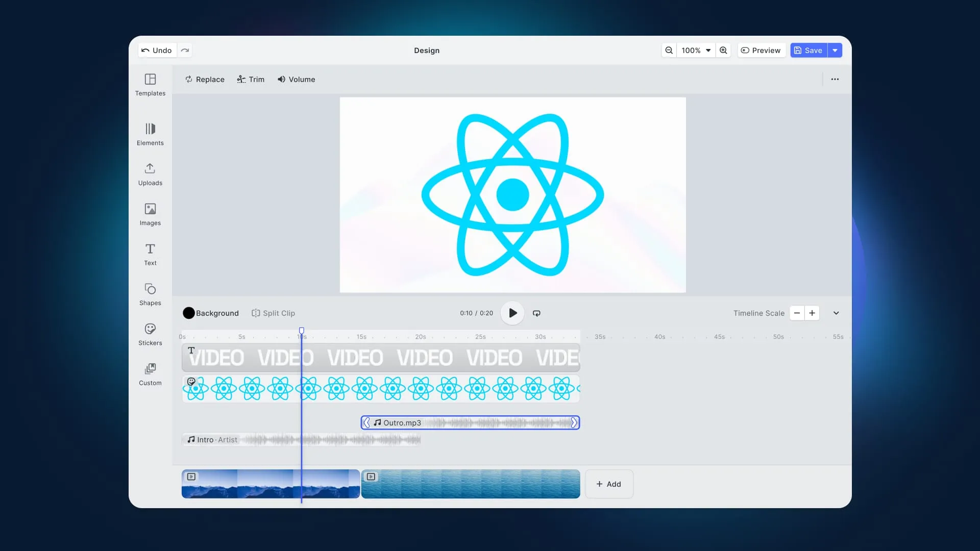Increase timeline scale with plus button
Screen dimensions: 980x551
812,313
